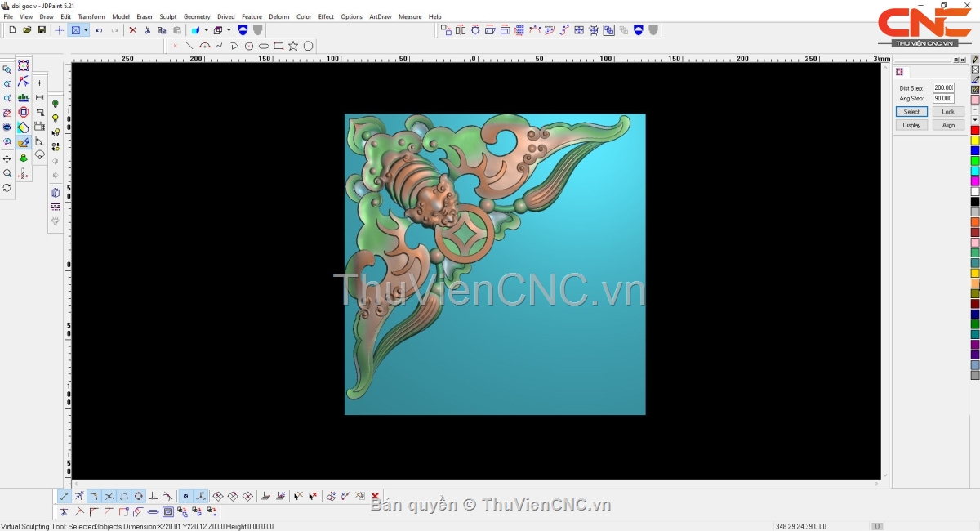980x531 pixels.
Task: Toggle the circle center snap button
Action: pos(138,496)
